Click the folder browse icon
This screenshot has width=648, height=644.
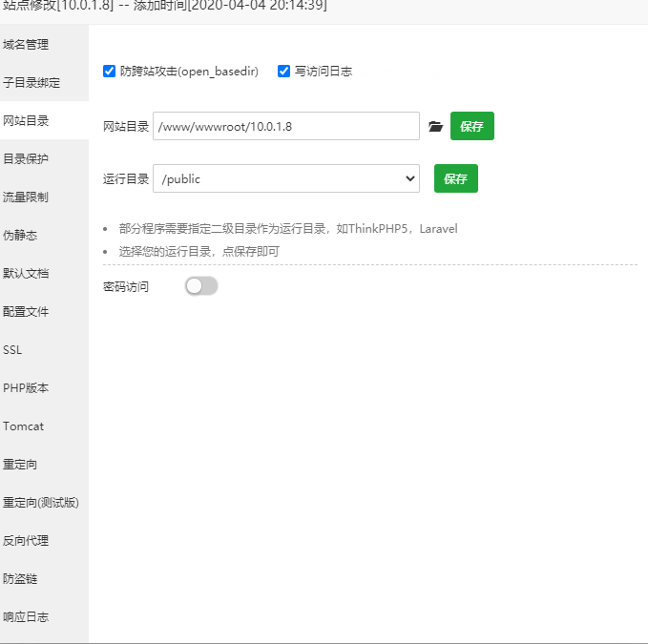click(435, 126)
